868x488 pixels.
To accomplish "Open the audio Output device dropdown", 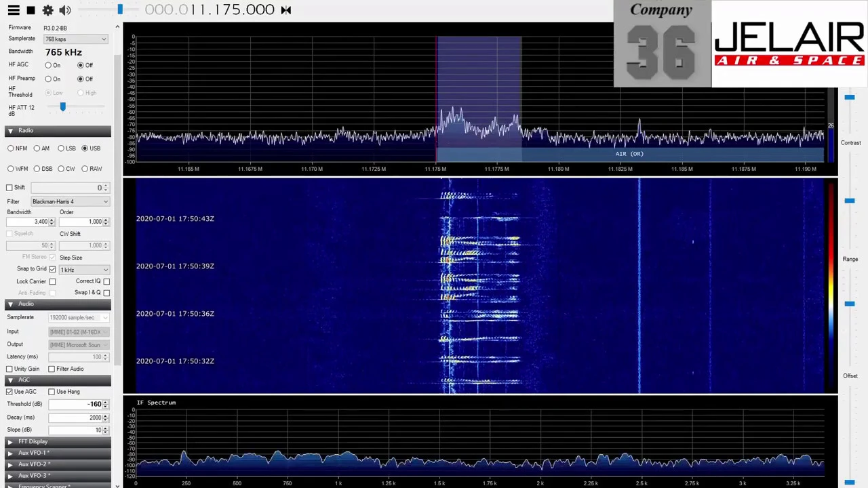I will pyautogui.click(x=79, y=344).
